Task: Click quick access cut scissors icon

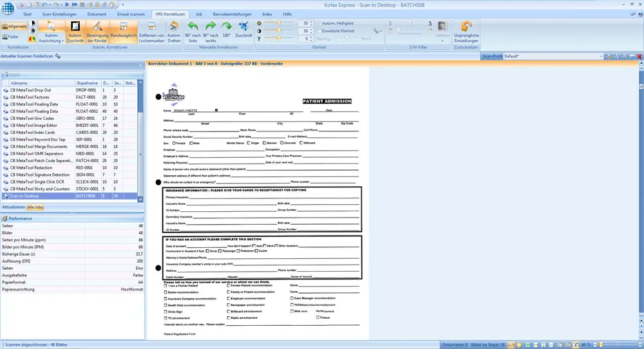Action: pos(23,5)
